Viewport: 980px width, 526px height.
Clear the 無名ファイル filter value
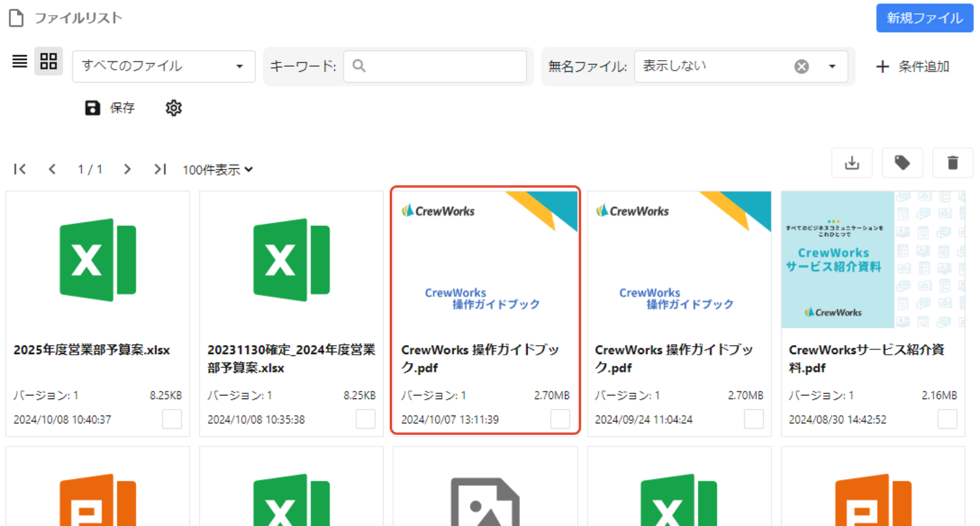(802, 66)
